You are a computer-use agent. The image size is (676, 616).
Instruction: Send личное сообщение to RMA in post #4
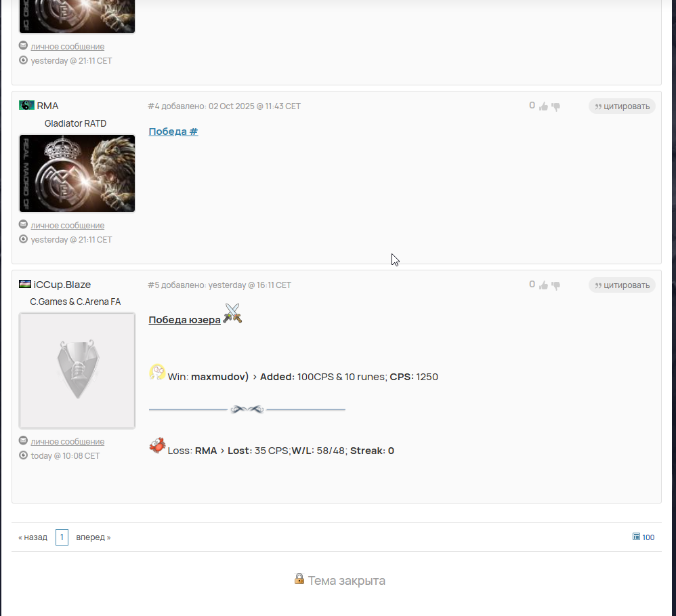[68, 225]
